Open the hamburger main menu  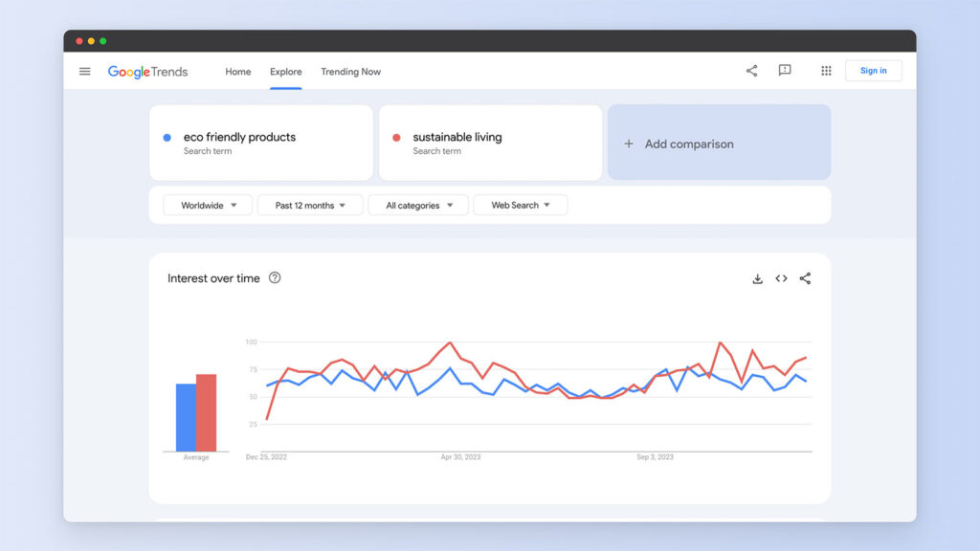point(85,71)
